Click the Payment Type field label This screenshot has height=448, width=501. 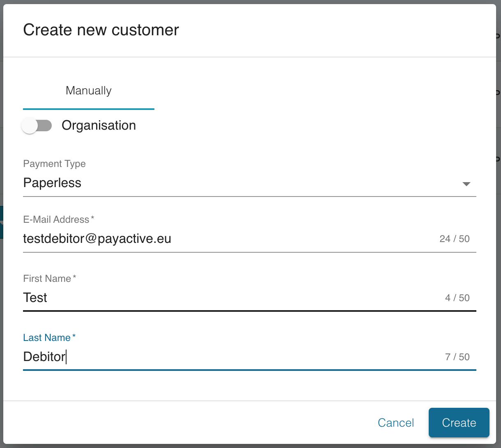54,164
